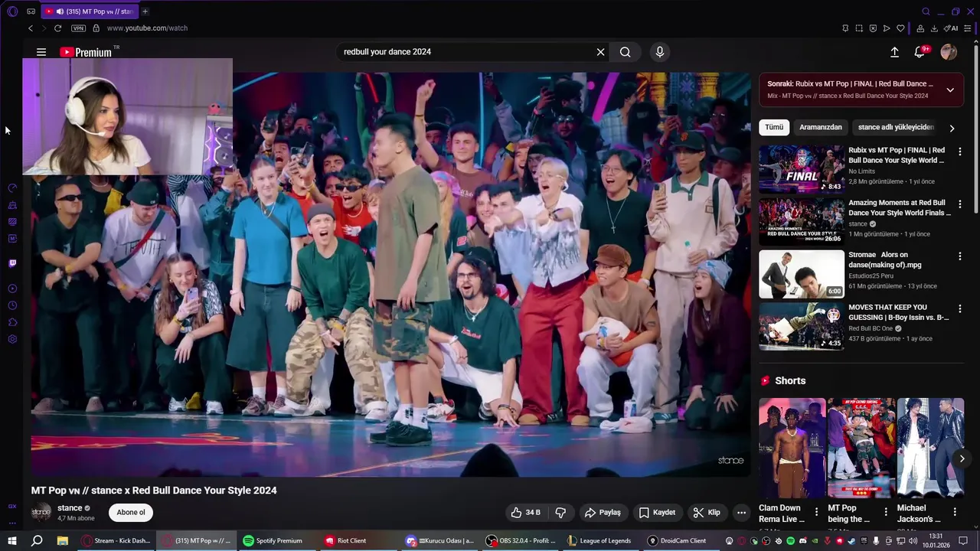This screenshot has height=551, width=980.
Task: Go back to previous page
Action: (x=31, y=28)
